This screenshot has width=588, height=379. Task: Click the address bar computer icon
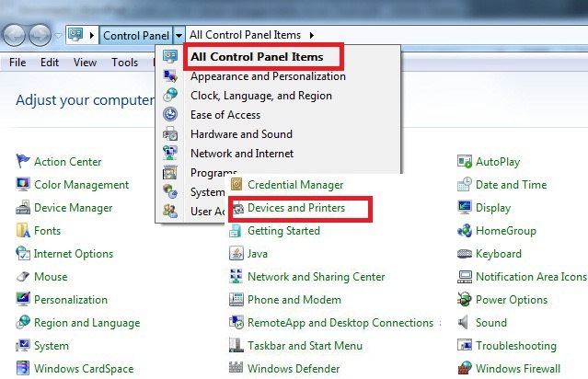(75, 35)
